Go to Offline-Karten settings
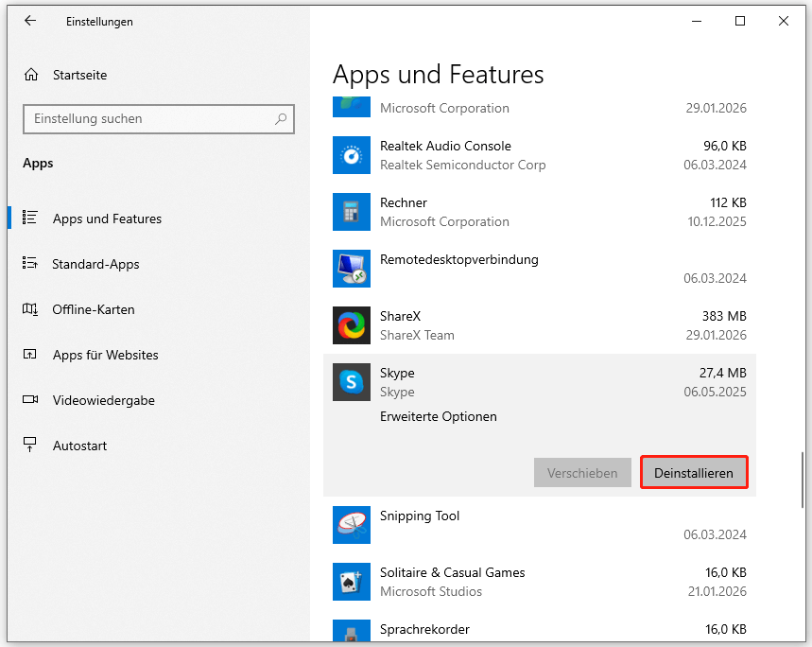The image size is (812, 647). tap(93, 309)
